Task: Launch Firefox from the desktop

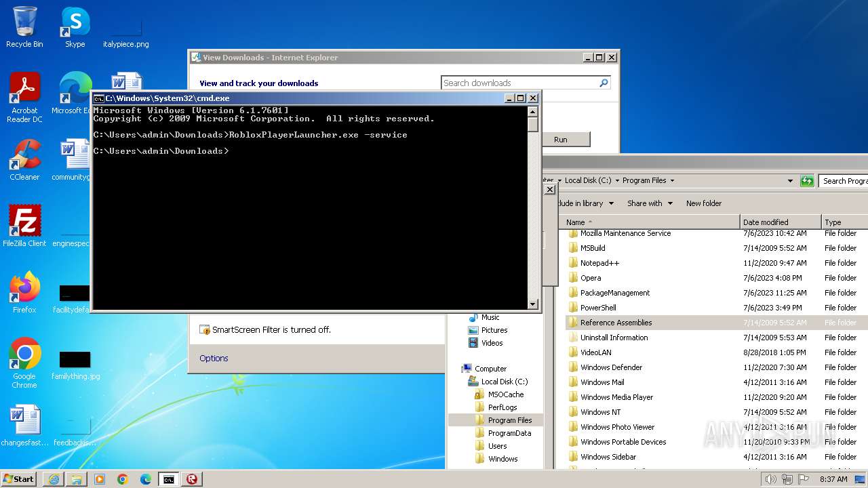Action: tap(24, 292)
